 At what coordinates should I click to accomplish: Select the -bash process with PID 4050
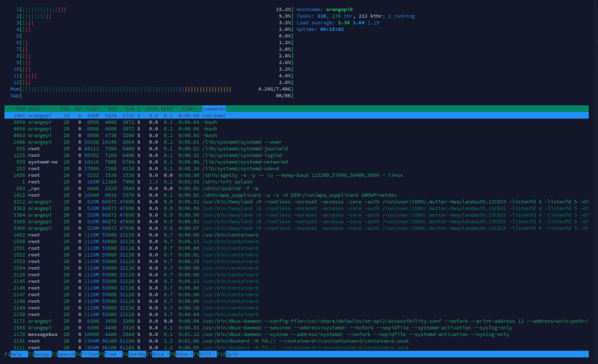[296, 129]
